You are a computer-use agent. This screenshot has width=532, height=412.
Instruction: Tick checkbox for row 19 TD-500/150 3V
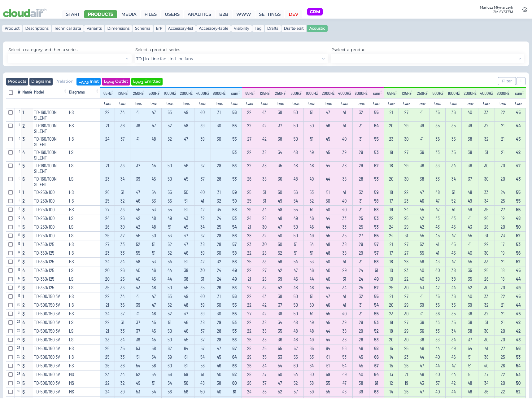point(11,296)
